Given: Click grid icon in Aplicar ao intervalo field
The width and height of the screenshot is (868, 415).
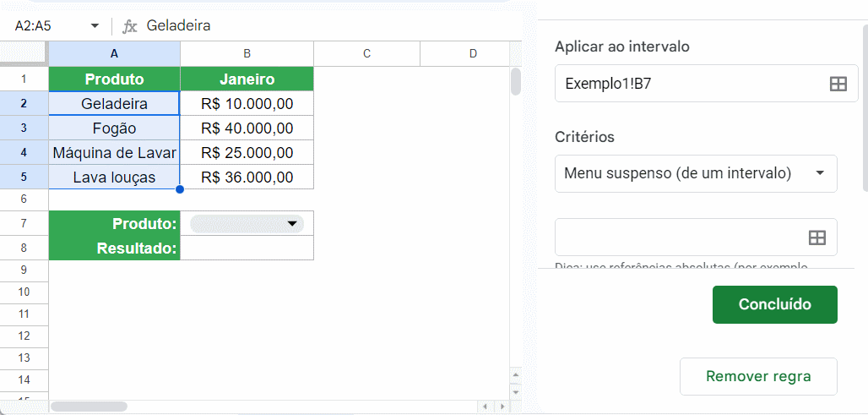Looking at the screenshot, I should pos(838,84).
